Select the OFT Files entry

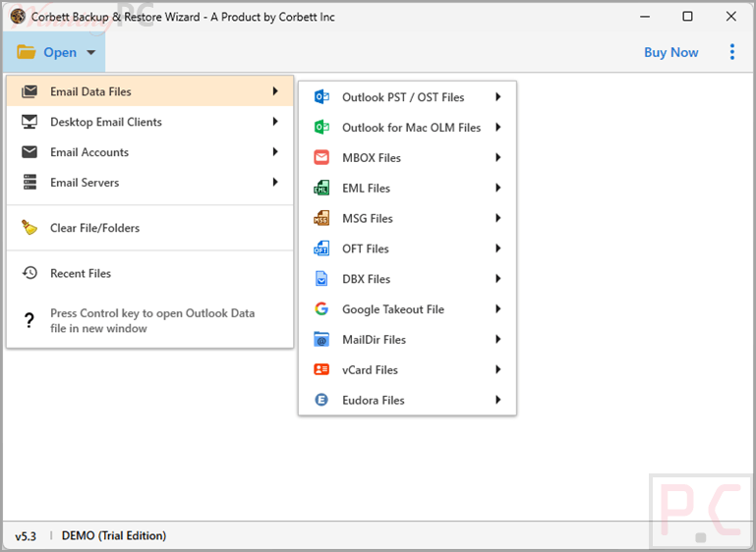pos(407,248)
